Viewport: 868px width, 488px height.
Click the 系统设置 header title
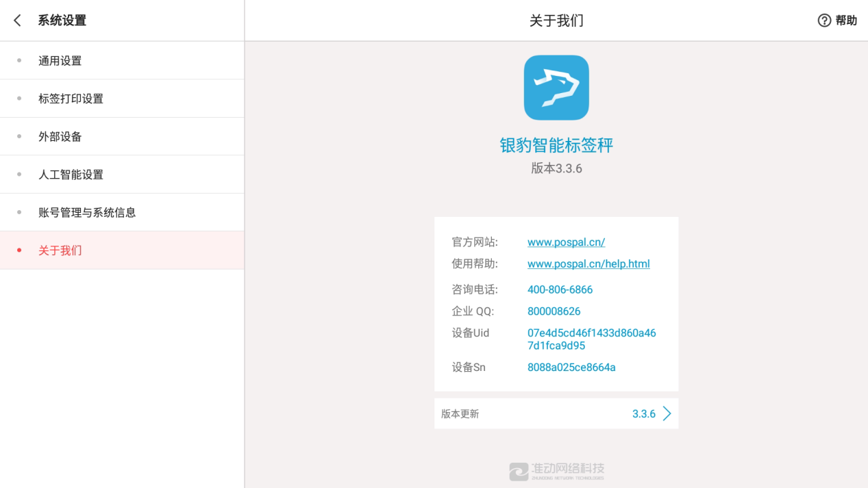click(62, 21)
